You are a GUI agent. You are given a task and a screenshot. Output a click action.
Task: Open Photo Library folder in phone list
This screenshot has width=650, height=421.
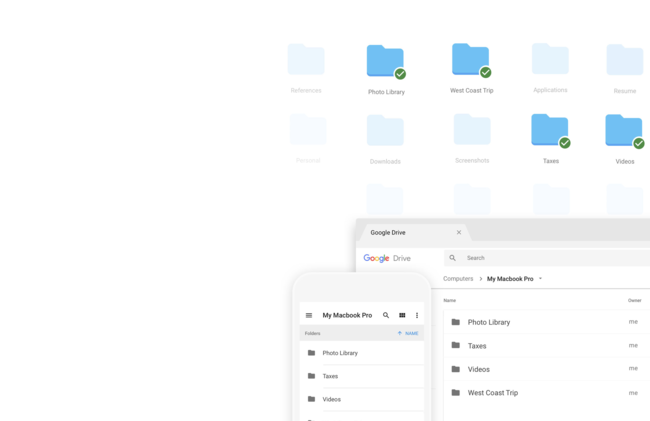[x=361, y=353]
